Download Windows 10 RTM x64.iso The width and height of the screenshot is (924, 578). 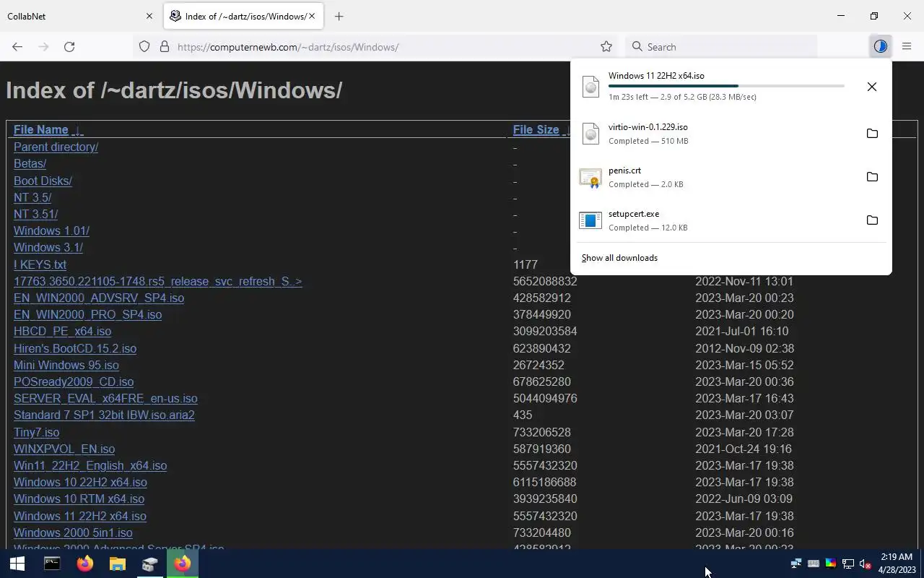click(79, 499)
